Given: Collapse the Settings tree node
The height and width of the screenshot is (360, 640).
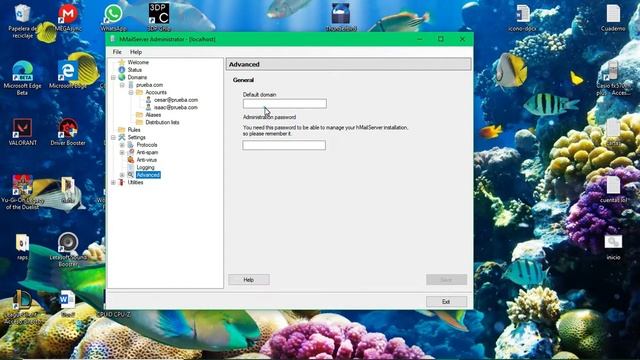Looking at the screenshot, I should tap(113, 137).
